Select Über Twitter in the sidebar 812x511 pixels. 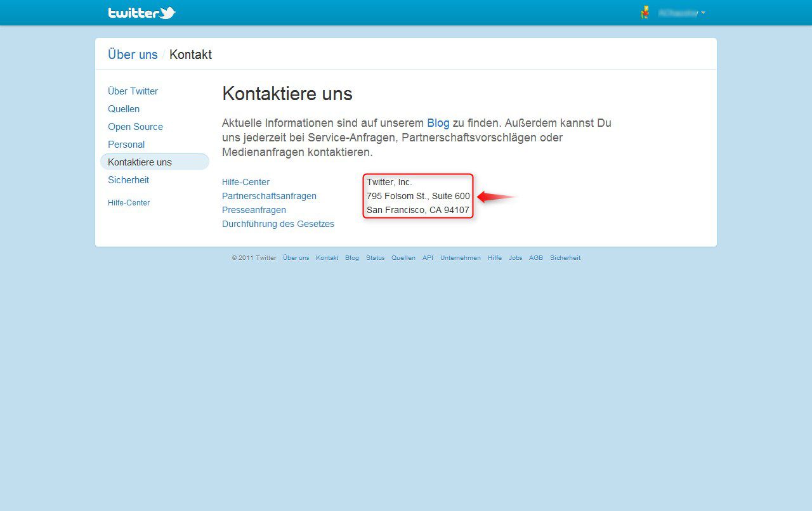point(133,91)
